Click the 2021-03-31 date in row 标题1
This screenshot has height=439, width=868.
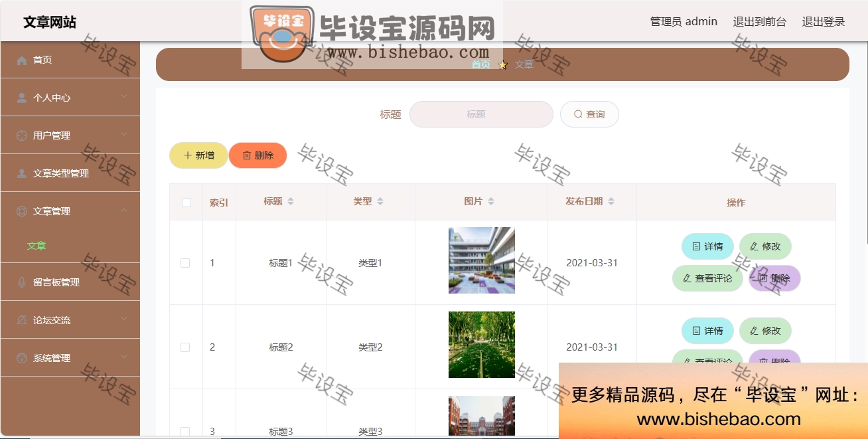[x=592, y=263]
